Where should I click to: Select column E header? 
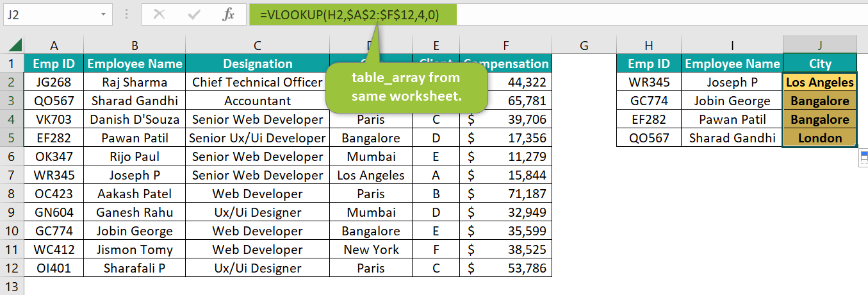pyautogui.click(x=436, y=45)
